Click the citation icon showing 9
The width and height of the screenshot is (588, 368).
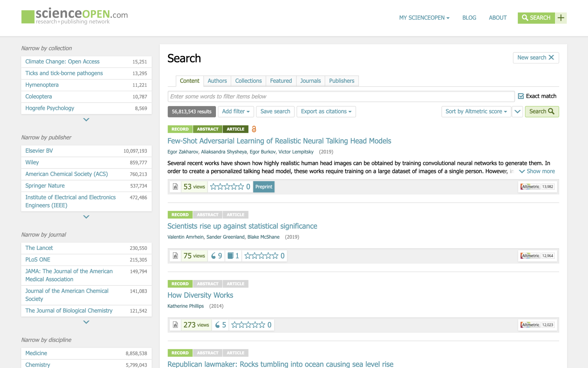217,256
